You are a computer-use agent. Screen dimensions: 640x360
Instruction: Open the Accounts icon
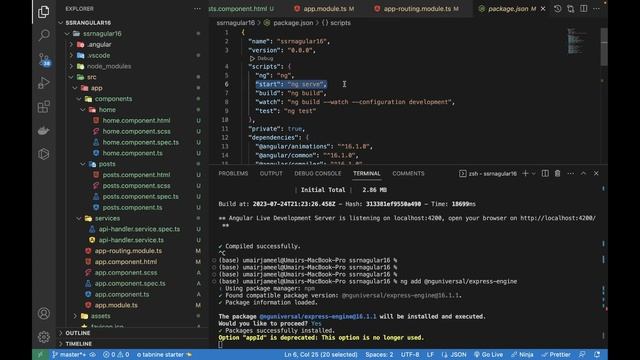tap(44, 313)
